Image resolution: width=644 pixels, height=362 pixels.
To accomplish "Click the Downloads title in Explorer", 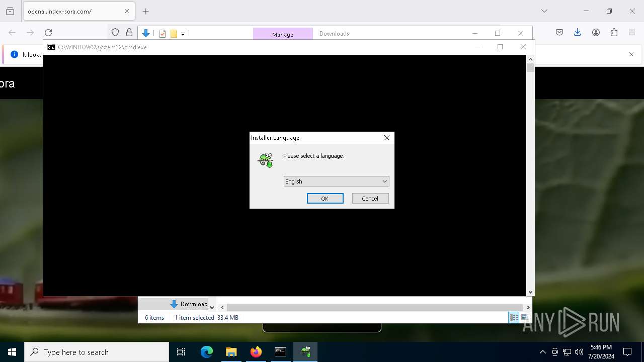I will click(334, 34).
